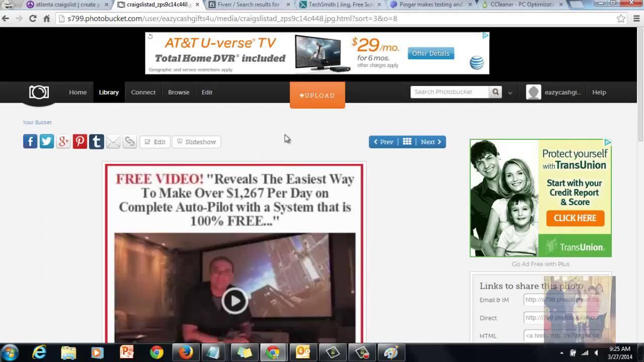This screenshot has width=644, height=362.
Task: Switch to the Fiverr search results tab
Action: 248,5
